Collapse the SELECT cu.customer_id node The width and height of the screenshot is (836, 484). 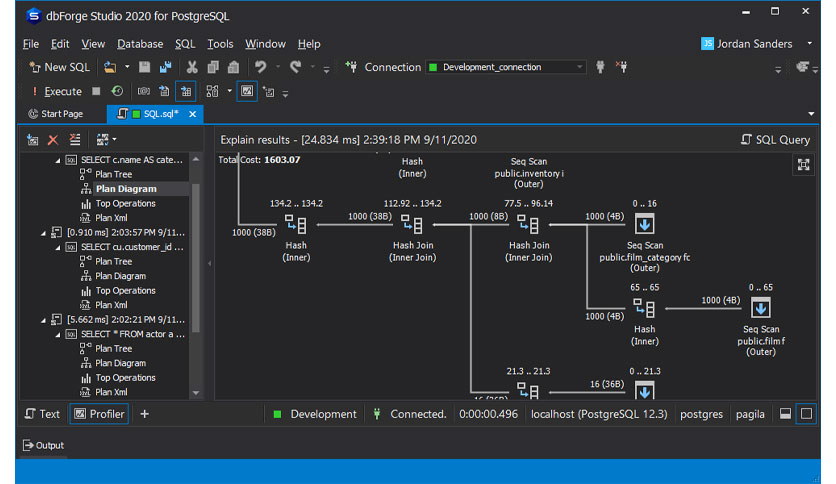point(58,247)
